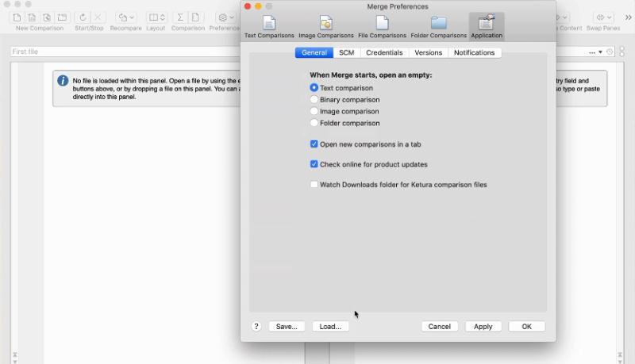Select Binary comparison radio button
The height and width of the screenshot is (364, 635).
click(x=314, y=99)
